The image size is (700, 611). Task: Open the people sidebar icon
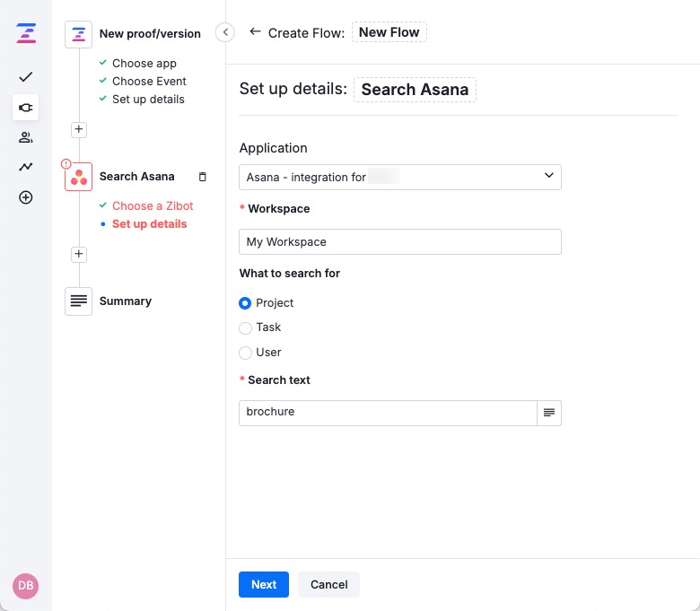point(26,137)
